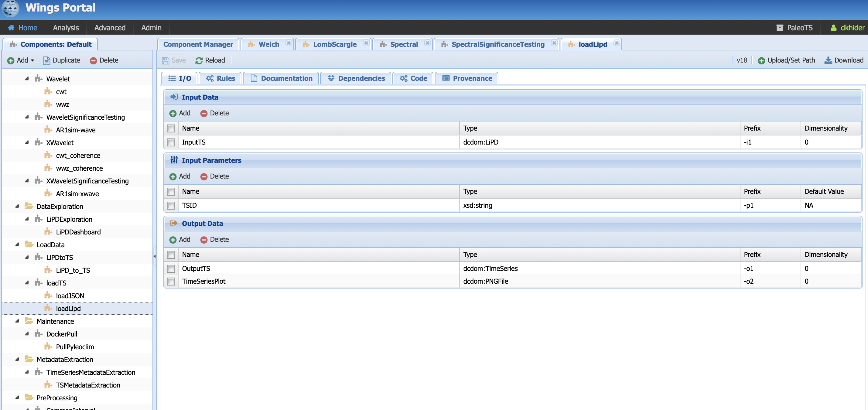This screenshot has width=868, height=410.
Task: Collapse the XWavelet tree node
Action: pos(27,142)
